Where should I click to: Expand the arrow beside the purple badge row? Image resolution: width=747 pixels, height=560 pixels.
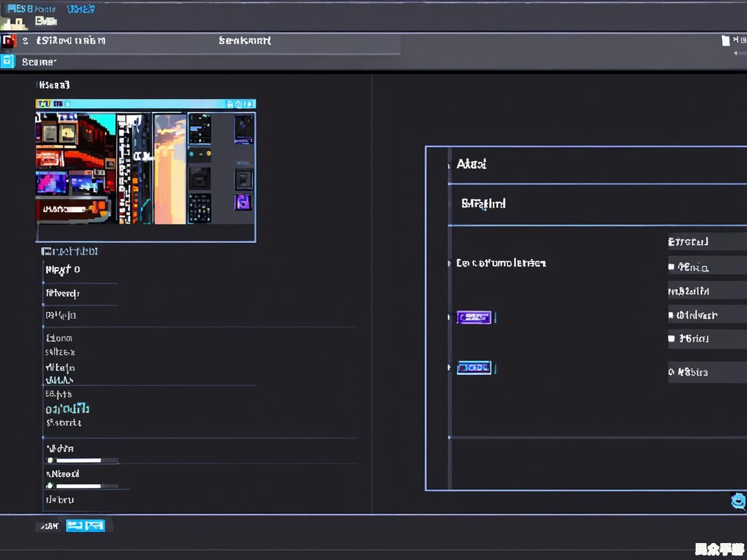pos(449,317)
